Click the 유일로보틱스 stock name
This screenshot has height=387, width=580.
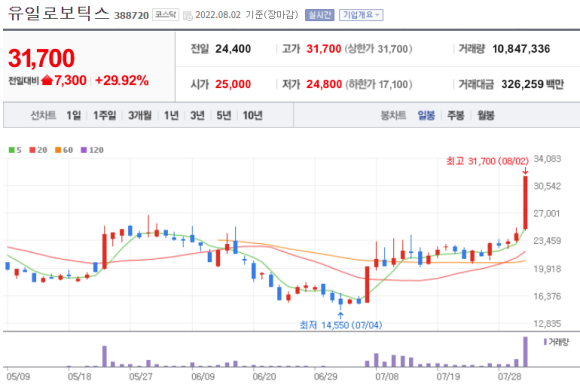58,14
